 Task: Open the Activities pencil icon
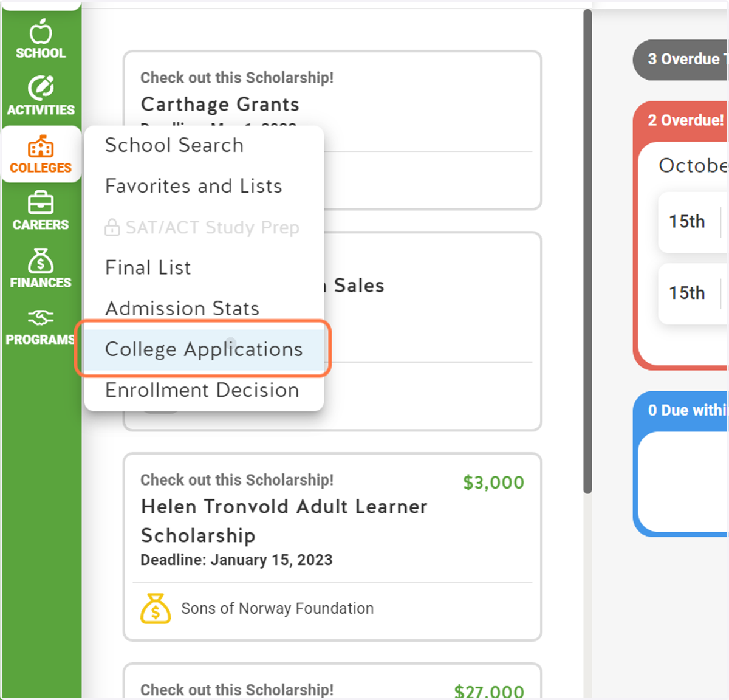(41, 88)
